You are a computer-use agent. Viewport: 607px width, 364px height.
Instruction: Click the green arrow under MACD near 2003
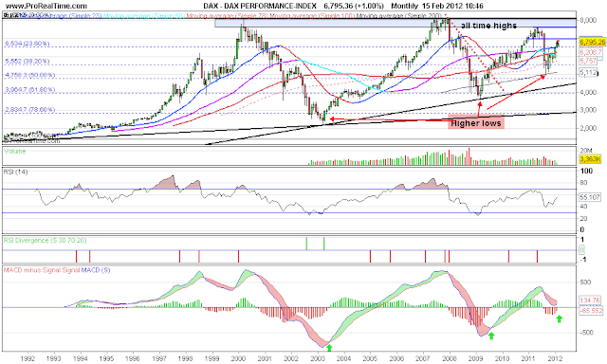click(329, 347)
